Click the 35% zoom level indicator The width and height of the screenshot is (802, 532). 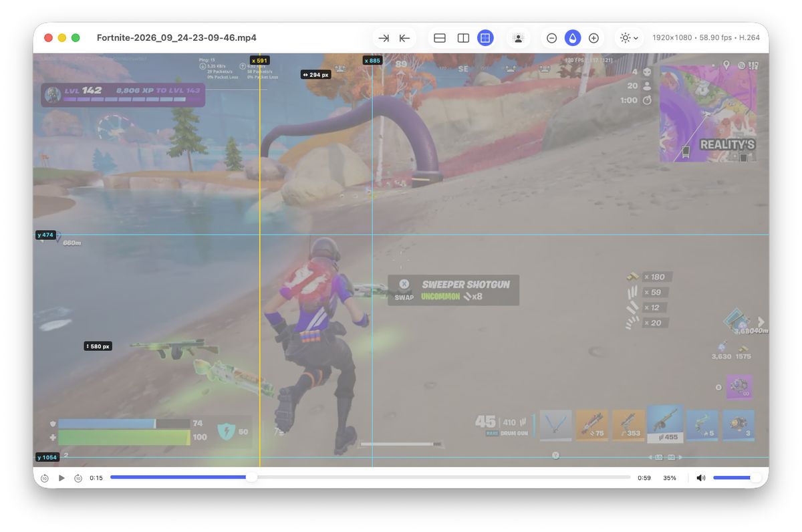[x=670, y=478]
